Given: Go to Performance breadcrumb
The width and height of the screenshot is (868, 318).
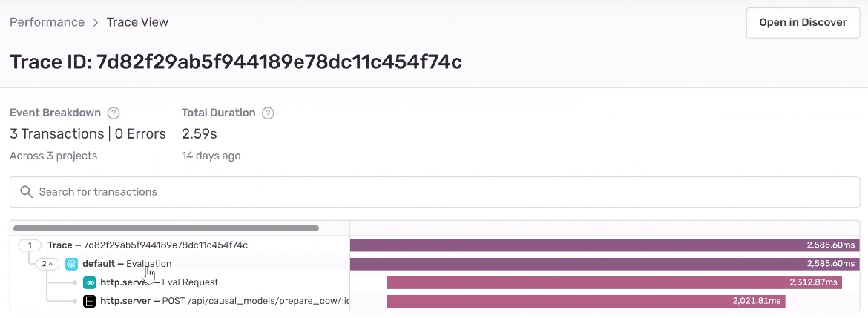Looking at the screenshot, I should tap(47, 22).
